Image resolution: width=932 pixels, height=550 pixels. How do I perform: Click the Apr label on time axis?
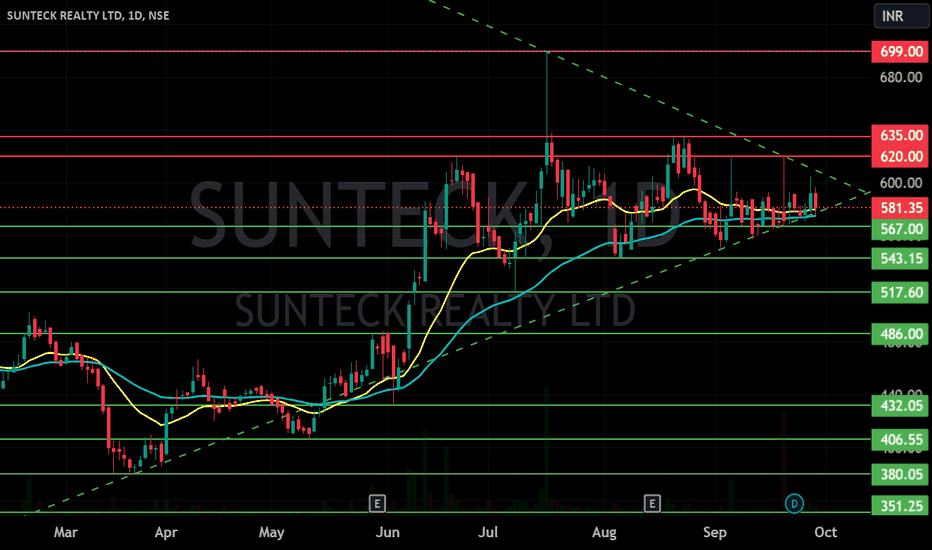tap(166, 532)
